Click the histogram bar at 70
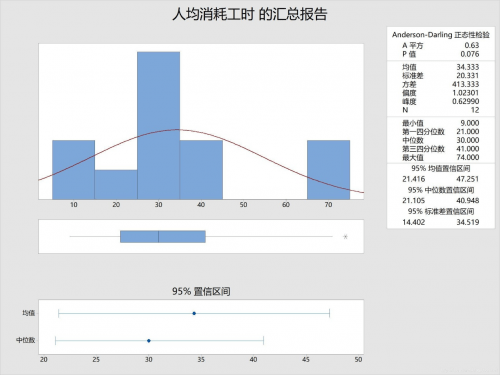The image size is (500, 375). 328,170
